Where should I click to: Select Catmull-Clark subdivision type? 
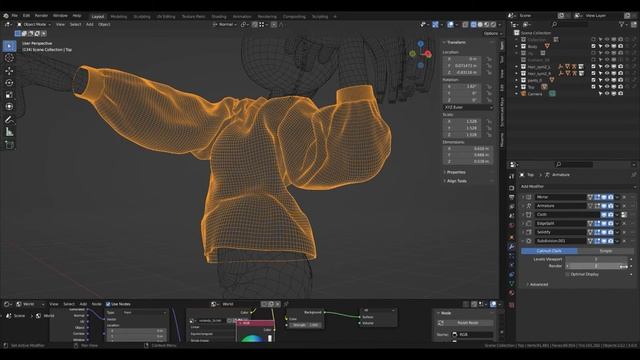(549, 251)
